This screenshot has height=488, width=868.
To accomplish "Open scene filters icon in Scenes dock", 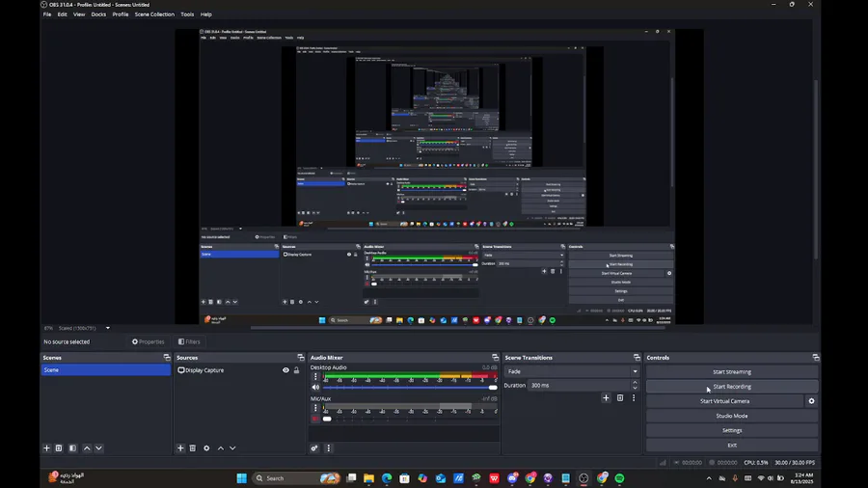I will click(x=72, y=448).
